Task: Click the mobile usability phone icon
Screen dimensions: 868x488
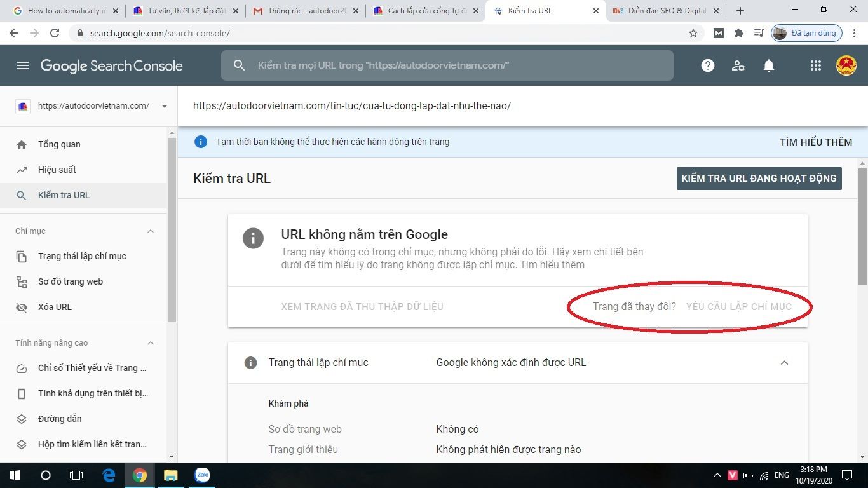Action: [x=22, y=393]
